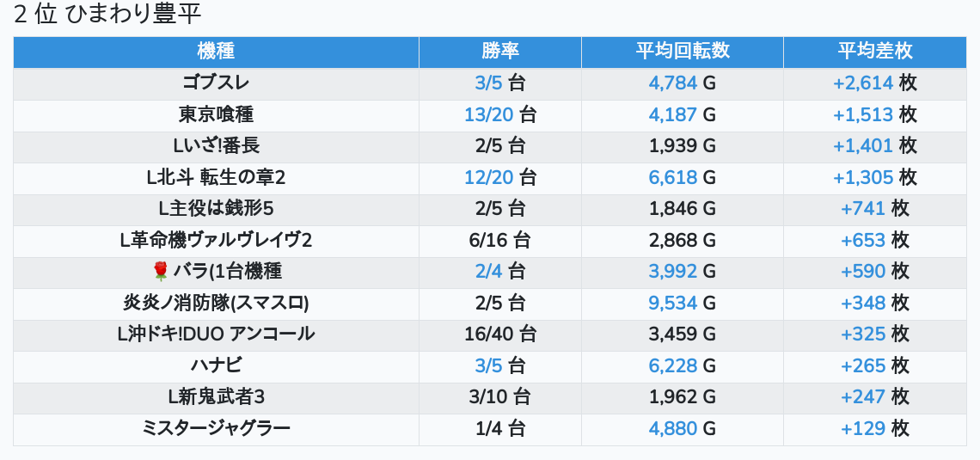This screenshot has height=460, width=980.
Task: Click the 勝率 column header
Action: pyautogui.click(x=499, y=52)
